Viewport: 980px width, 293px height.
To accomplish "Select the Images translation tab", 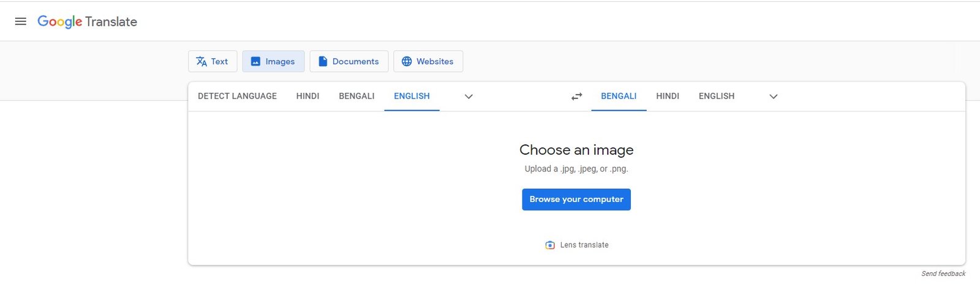I will [273, 61].
